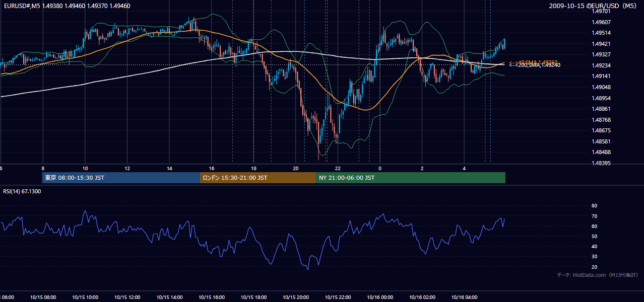Select RSI scale value 40
The height and width of the screenshot is (302, 644).
click(594, 246)
